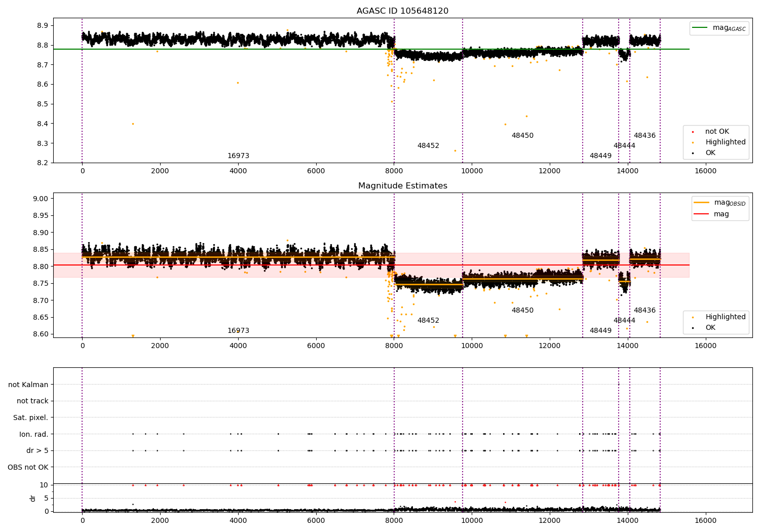Click x-tick 2000 under the bottom plot

click(x=160, y=521)
